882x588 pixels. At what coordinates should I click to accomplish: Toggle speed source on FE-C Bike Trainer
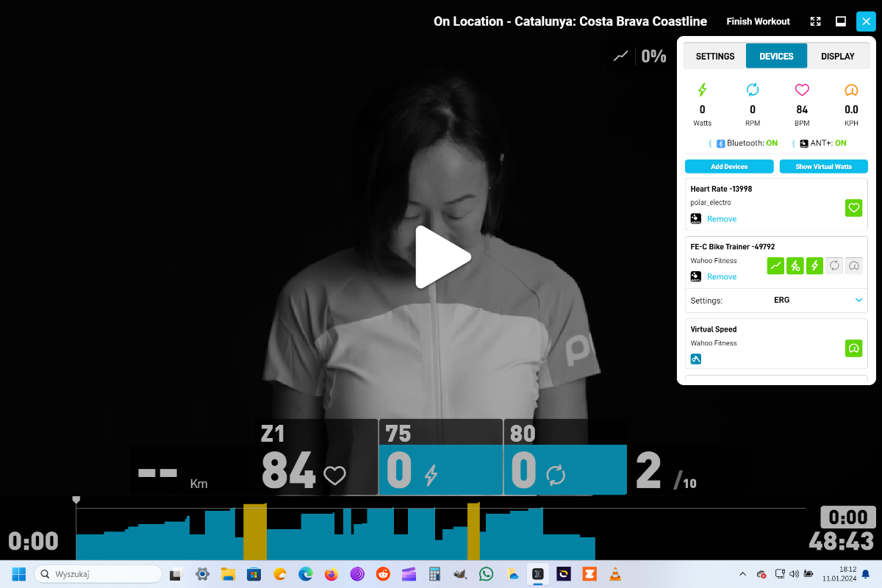click(x=853, y=266)
